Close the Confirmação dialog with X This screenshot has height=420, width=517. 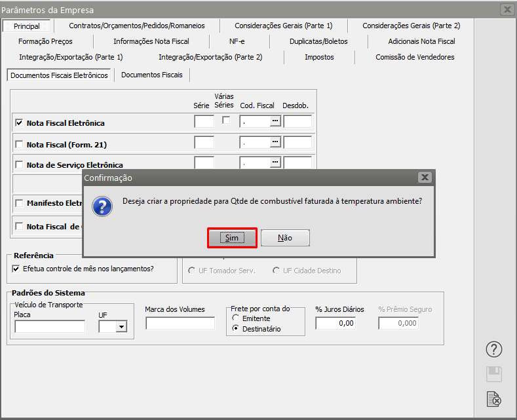click(x=425, y=178)
